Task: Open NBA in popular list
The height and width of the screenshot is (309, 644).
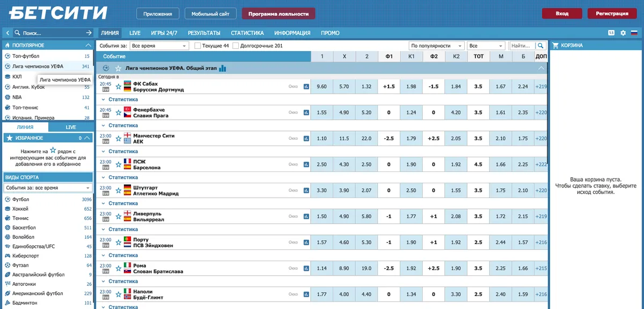Action: [48, 97]
